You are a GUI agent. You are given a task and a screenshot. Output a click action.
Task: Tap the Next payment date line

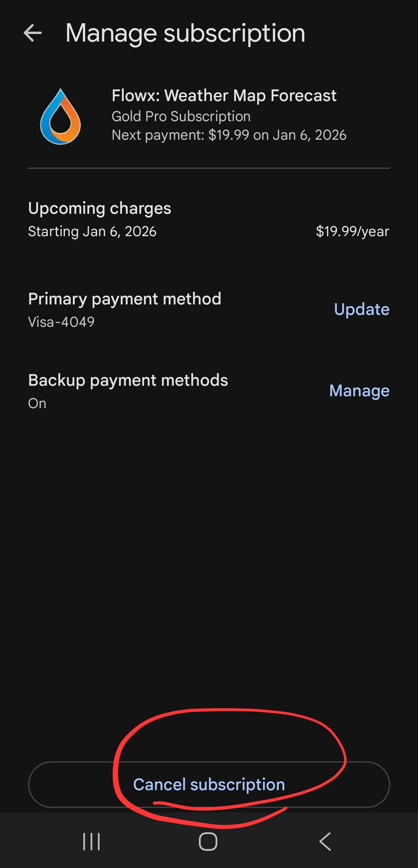click(229, 135)
